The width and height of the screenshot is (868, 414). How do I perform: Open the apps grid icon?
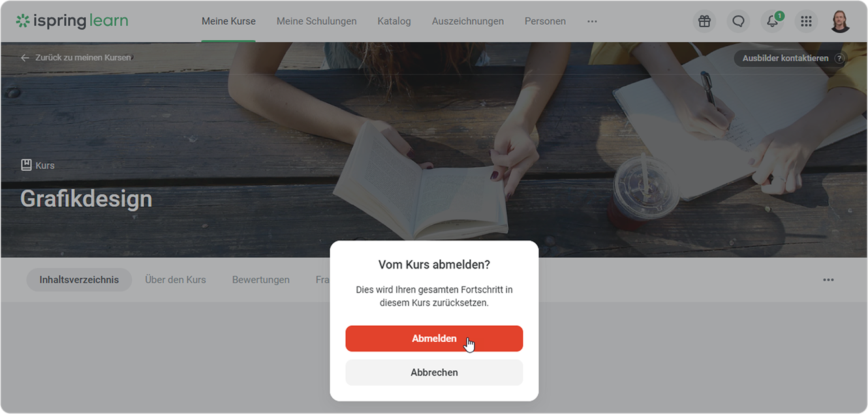[x=806, y=22]
